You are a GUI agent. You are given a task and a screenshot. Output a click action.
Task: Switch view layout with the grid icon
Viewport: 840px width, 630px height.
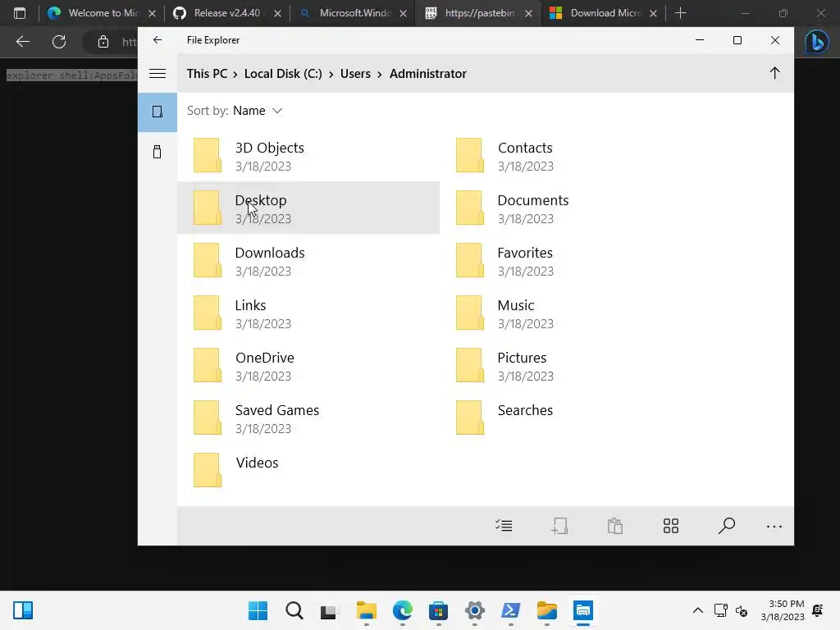click(x=671, y=526)
